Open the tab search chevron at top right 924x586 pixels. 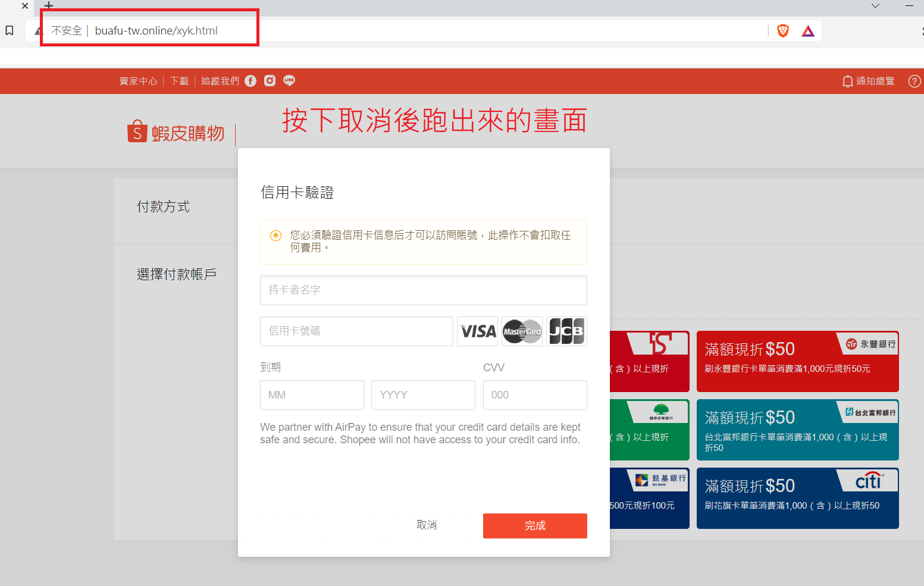pos(875,5)
